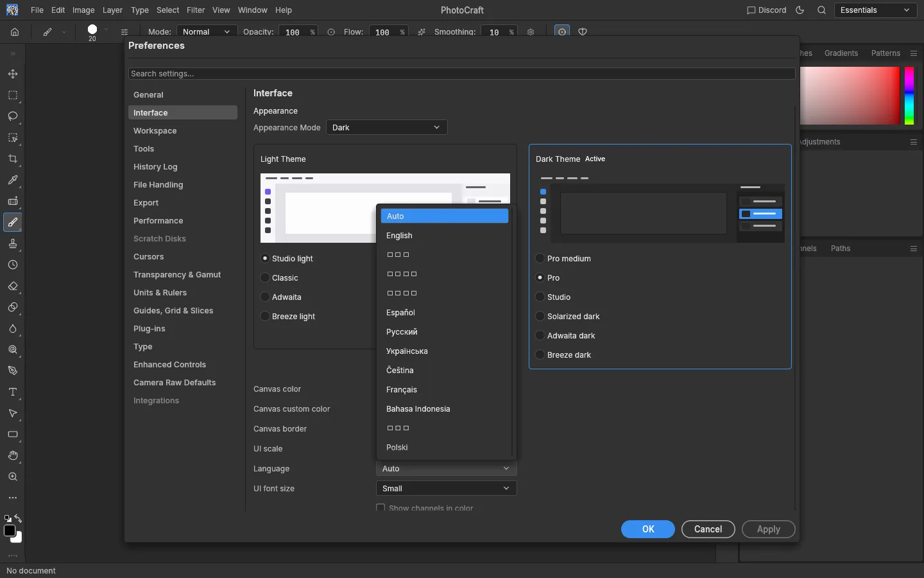Choose the Studio light radio button

[265, 258]
